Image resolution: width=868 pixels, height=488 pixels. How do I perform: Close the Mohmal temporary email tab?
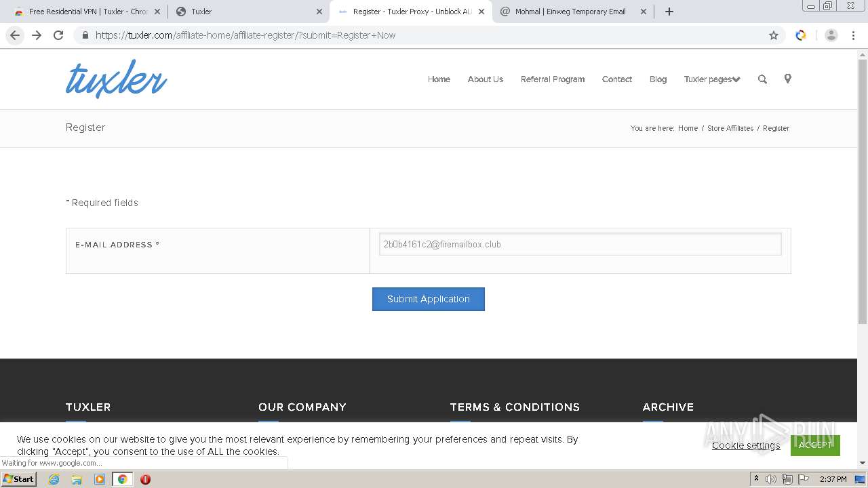click(x=644, y=12)
